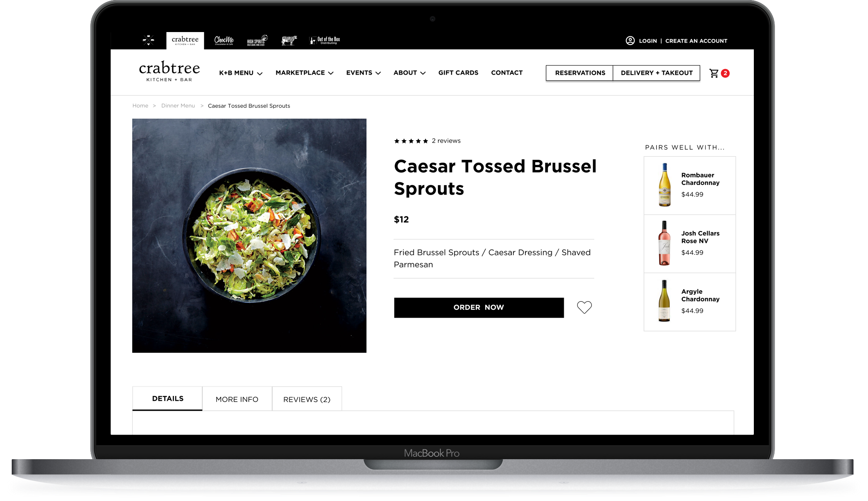
Task: Expand the Events dropdown
Action: point(363,73)
